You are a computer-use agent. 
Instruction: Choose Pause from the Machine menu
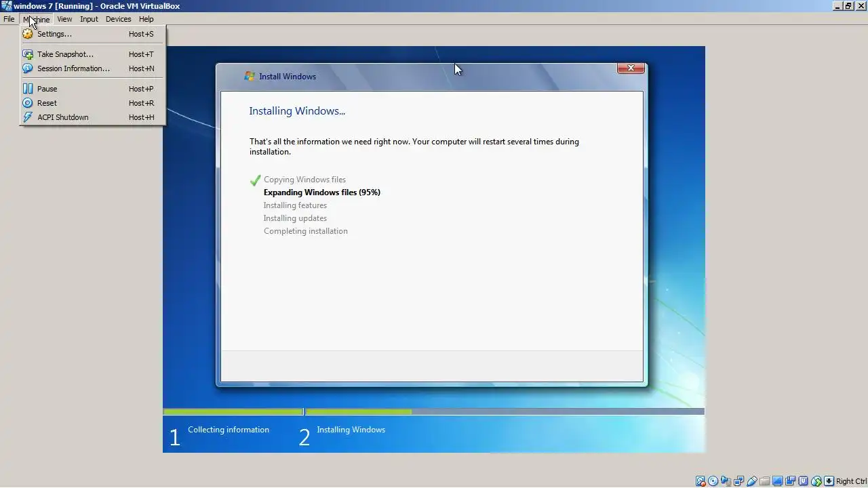tap(93, 89)
